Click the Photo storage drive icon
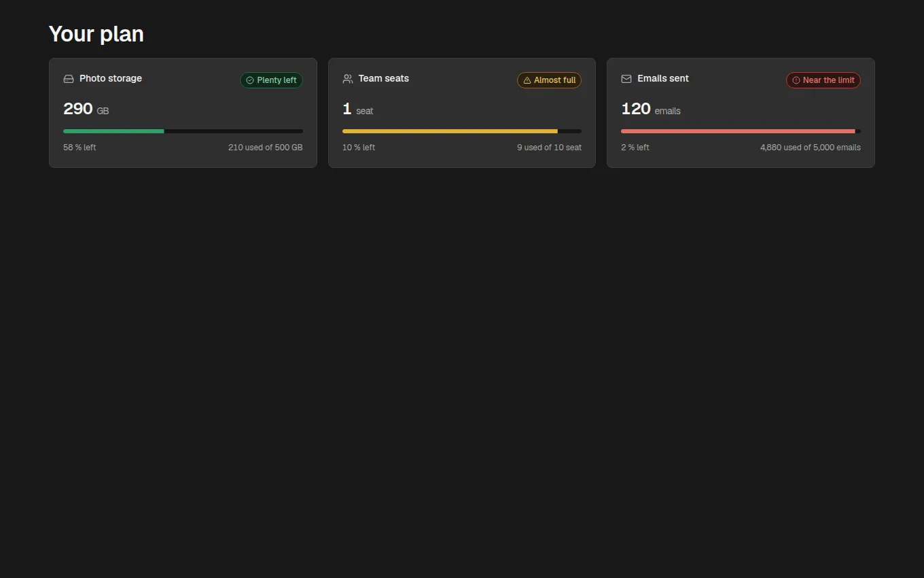924x578 pixels. click(69, 79)
